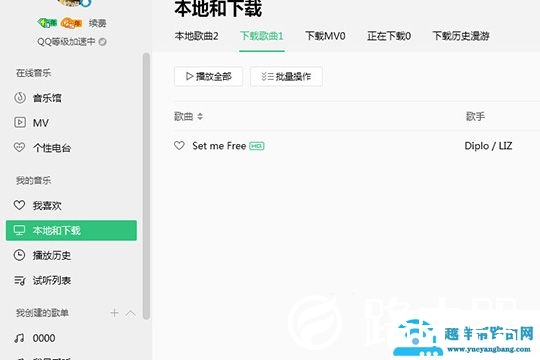Open 试听列表 listening list

click(x=42, y=280)
